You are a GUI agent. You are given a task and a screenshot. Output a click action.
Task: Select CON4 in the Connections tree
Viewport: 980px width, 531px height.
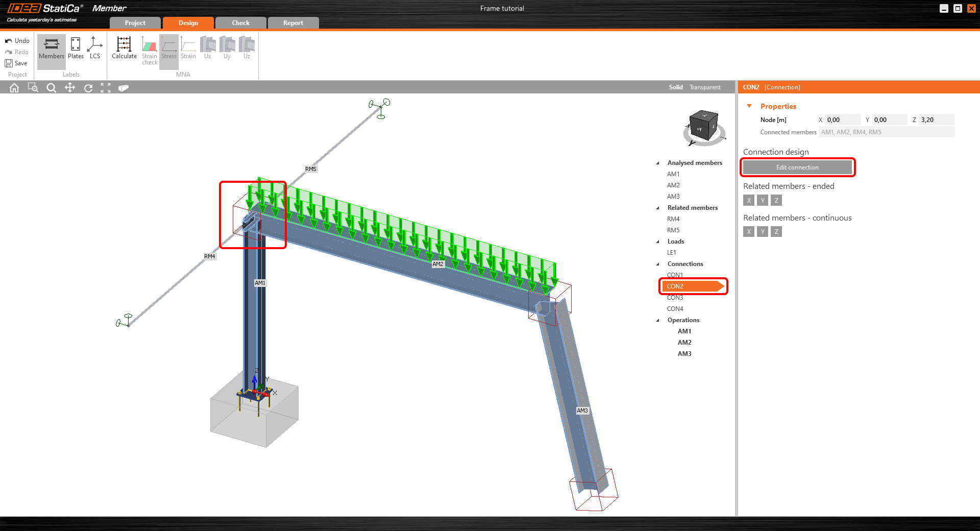click(x=675, y=309)
